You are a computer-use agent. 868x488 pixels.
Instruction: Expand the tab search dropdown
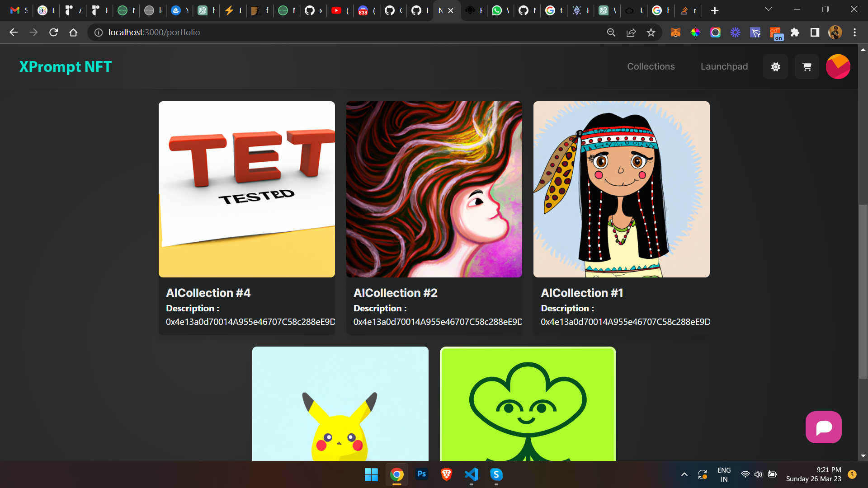[x=768, y=9]
